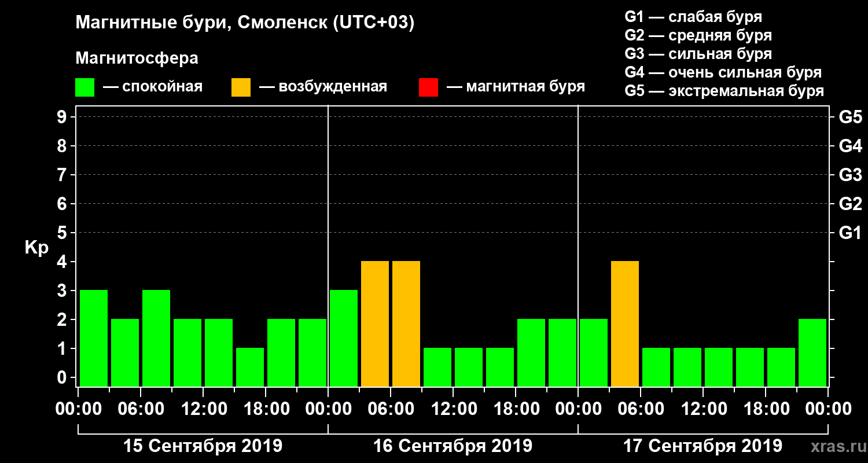Select the chart title 'Магнитные бури, Смоленск (UTC+03)'
Screen dimensions: 868x463
click(245, 23)
